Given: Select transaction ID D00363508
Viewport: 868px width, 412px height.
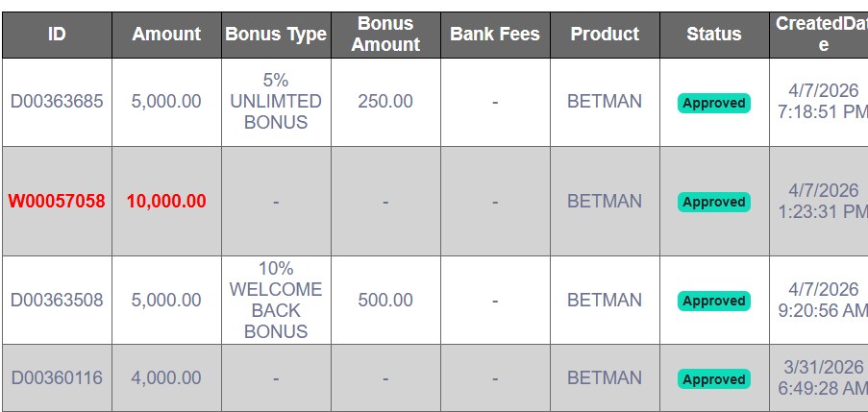Looking at the screenshot, I should coord(57,301).
